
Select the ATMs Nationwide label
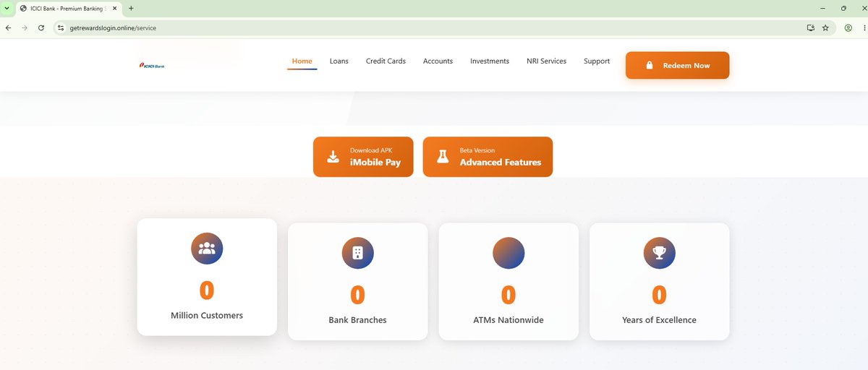[x=509, y=319]
